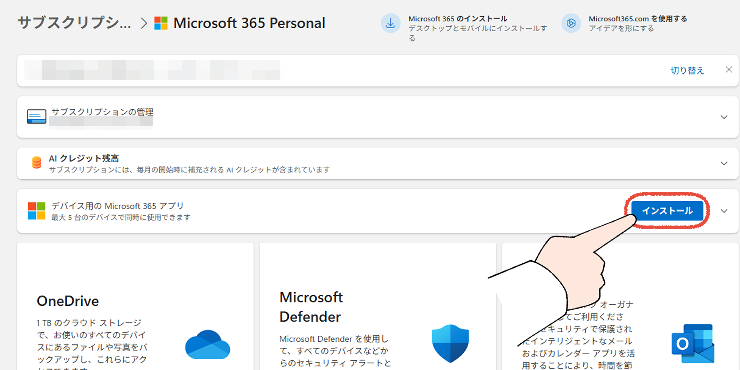The width and height of the screenshot is (740, 370).
Task: Click the Microsoft365.com play icon
Action: click(x=571, y=23)
